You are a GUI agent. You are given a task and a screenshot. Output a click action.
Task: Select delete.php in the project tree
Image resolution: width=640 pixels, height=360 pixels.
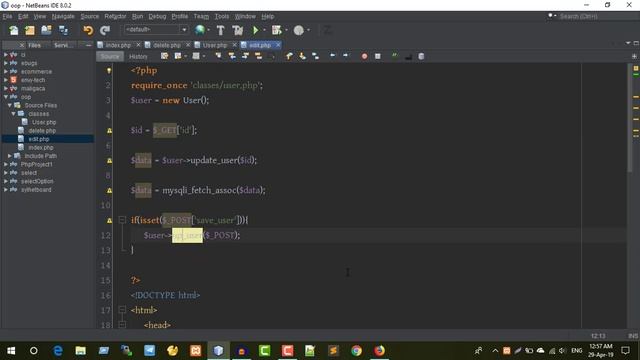click(x=42, y=131)
